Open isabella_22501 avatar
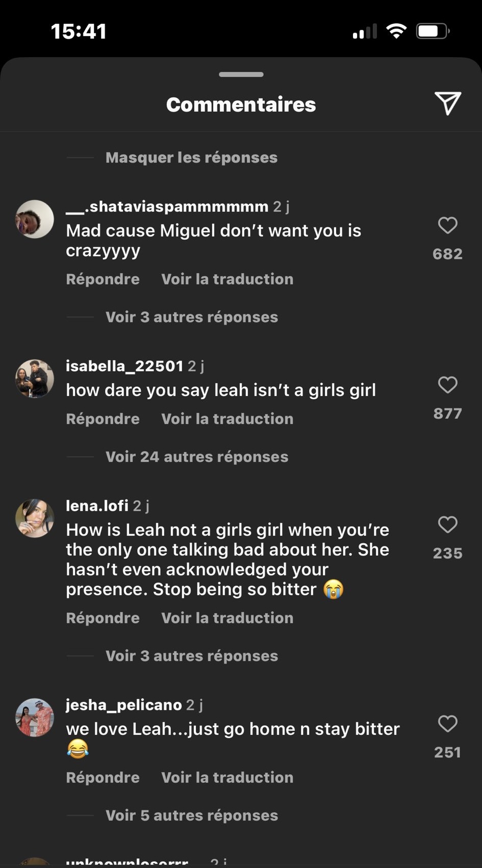The image size is (482, 868). 35,379
